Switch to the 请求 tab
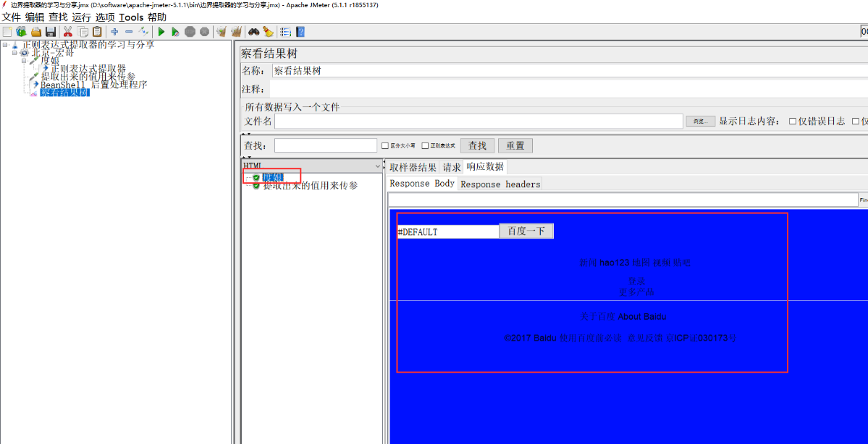This screenshot has width=868, height=444. point(451,168)
